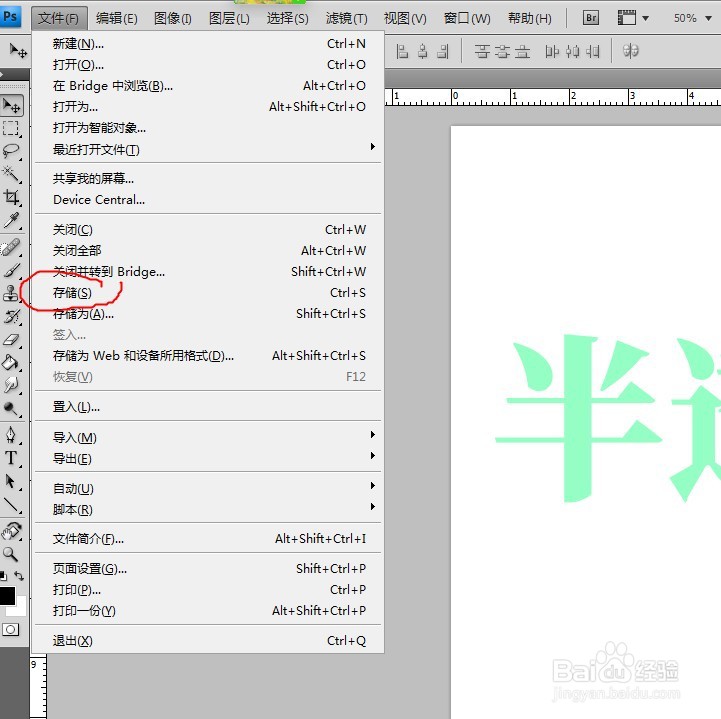Open the 选择(S) menu

click(287, 18)
